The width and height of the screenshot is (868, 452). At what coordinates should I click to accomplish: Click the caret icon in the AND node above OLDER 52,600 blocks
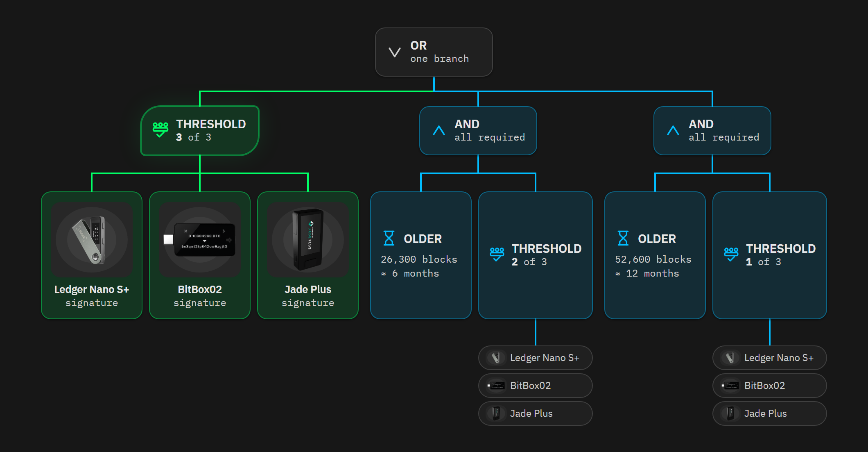pos(673,130)
